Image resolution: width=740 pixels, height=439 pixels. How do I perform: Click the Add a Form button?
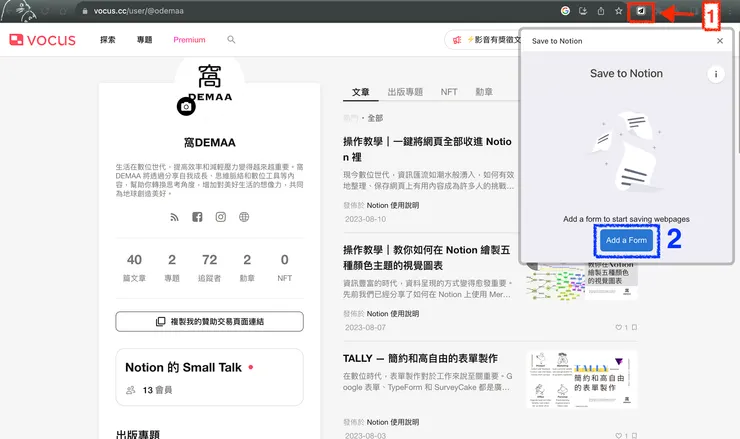[626, 240]
